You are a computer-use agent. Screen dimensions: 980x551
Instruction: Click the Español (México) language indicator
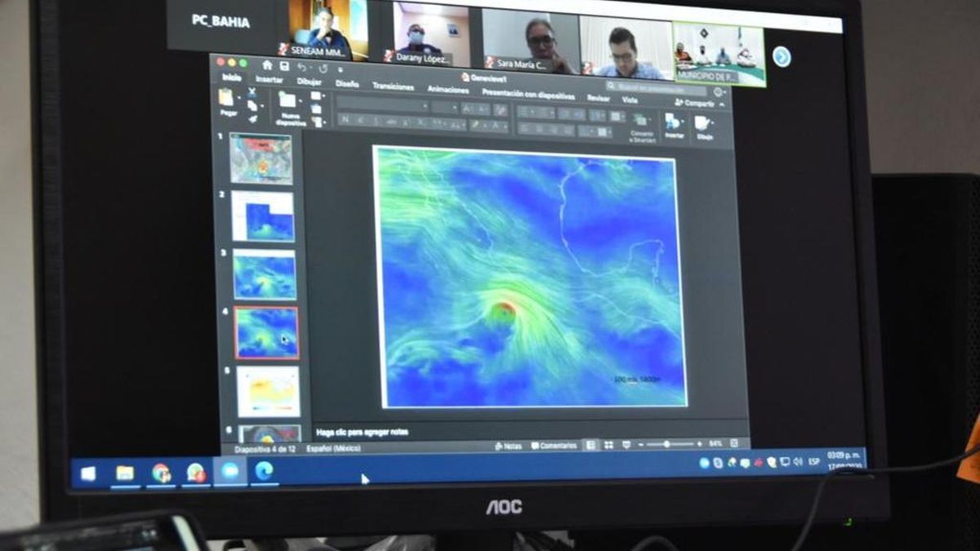(x=333, y=448)
